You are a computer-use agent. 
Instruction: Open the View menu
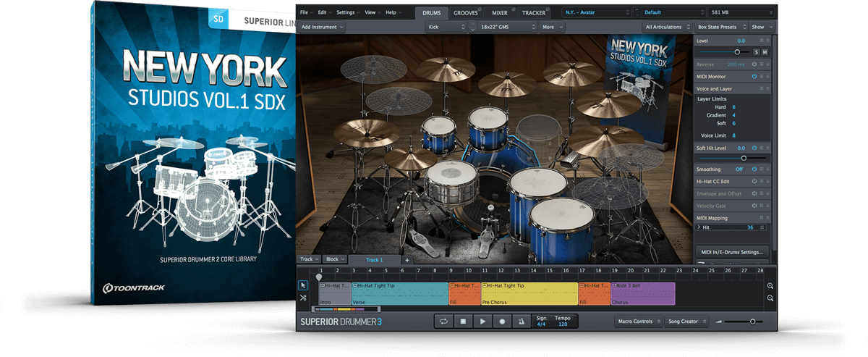click(373, 12)
